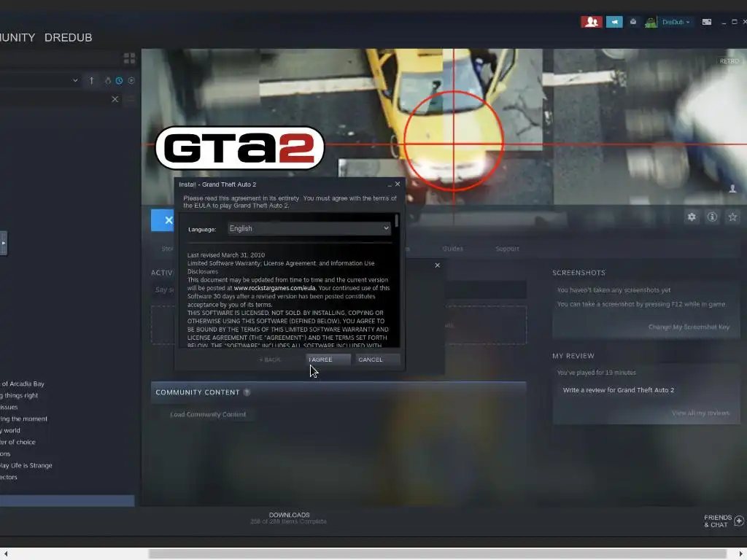Open the Guides tab

(x=452, y=249)
